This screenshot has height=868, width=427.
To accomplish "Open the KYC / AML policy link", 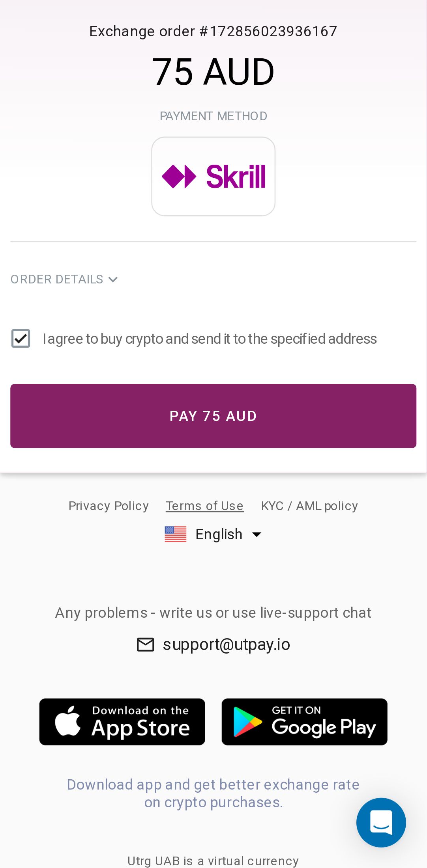I will [309, 506].
